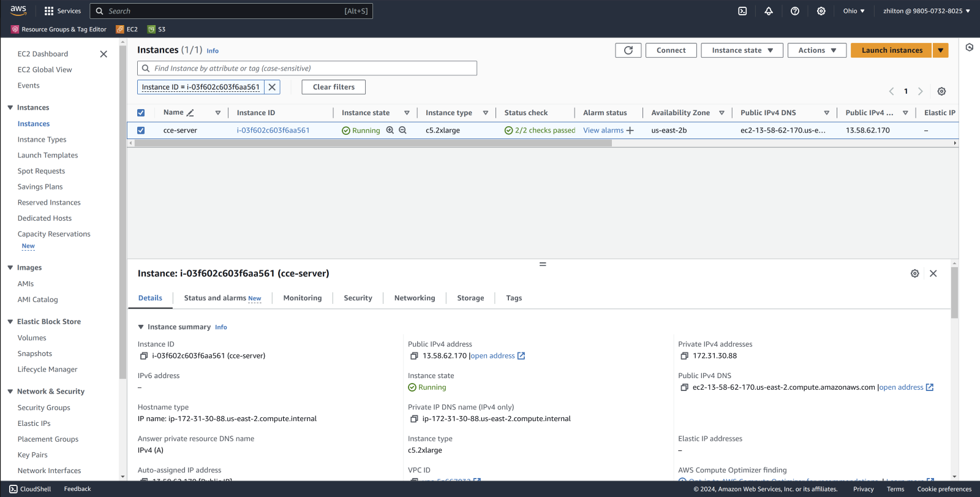Open CloudShell from the footer
980x497 pixels.
[30, 489]
